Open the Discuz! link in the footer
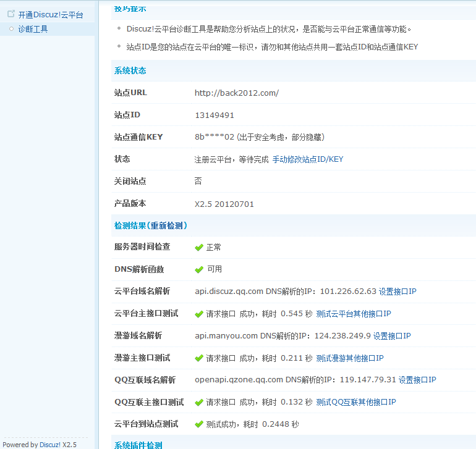Viewport: 476px width, 449px height. 50,445
